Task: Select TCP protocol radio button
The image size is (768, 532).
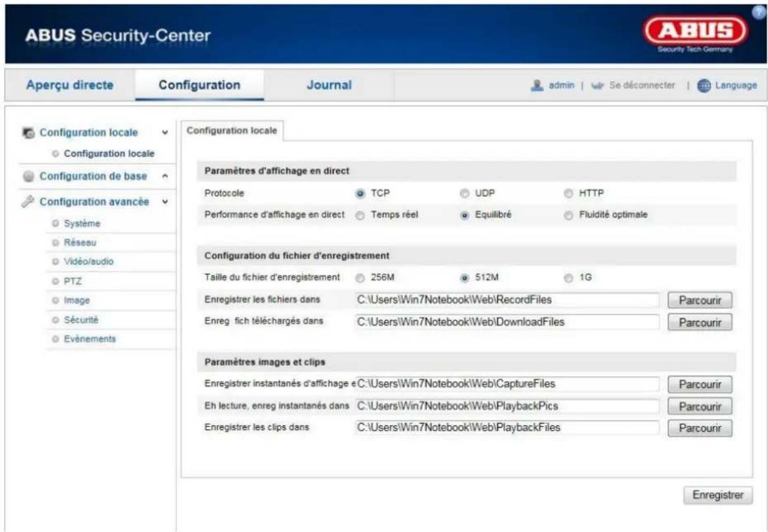Action: tap(359, 193)
